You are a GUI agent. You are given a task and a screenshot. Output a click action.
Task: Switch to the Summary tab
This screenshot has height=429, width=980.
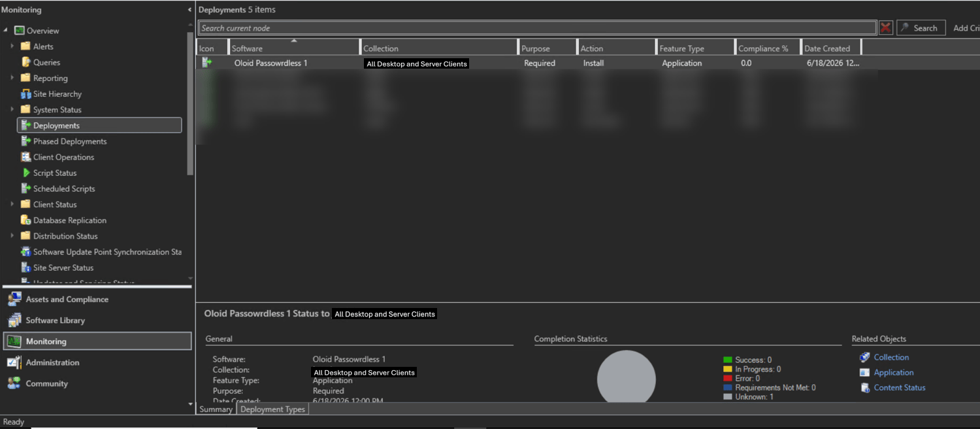click(216, 409)
